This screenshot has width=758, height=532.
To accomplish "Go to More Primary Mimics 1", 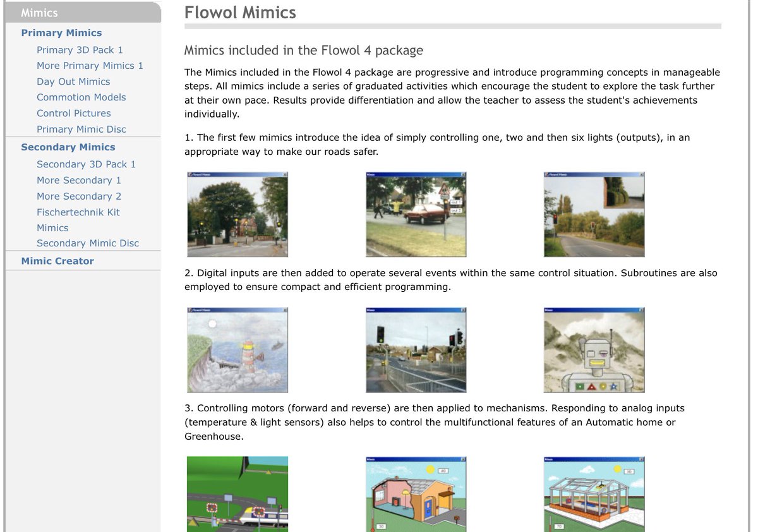I will (90, 66).
